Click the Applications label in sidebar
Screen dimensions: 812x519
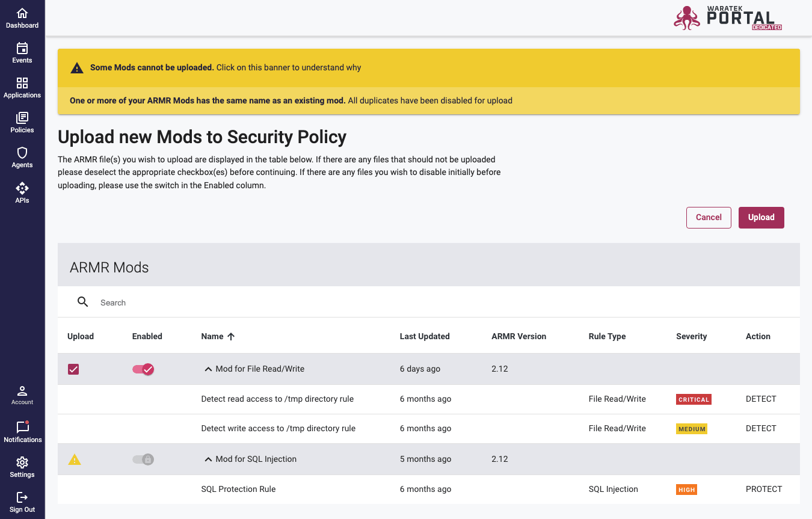[x=22, y=95]
